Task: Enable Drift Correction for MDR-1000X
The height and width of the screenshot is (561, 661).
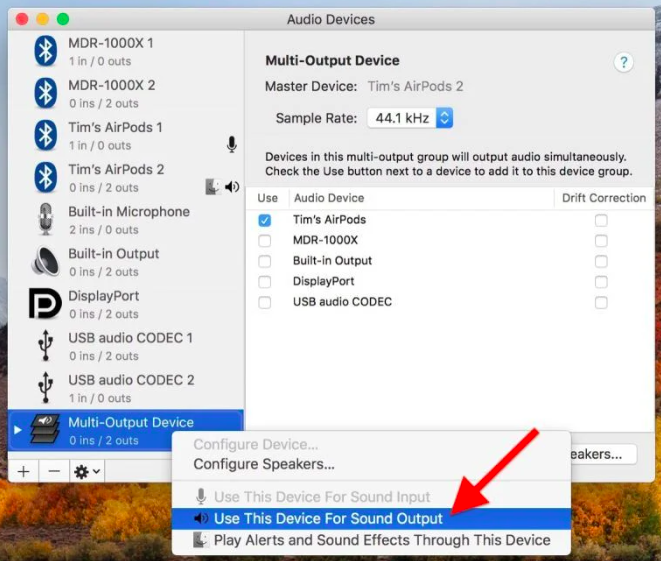Action: tap(601, 241)
